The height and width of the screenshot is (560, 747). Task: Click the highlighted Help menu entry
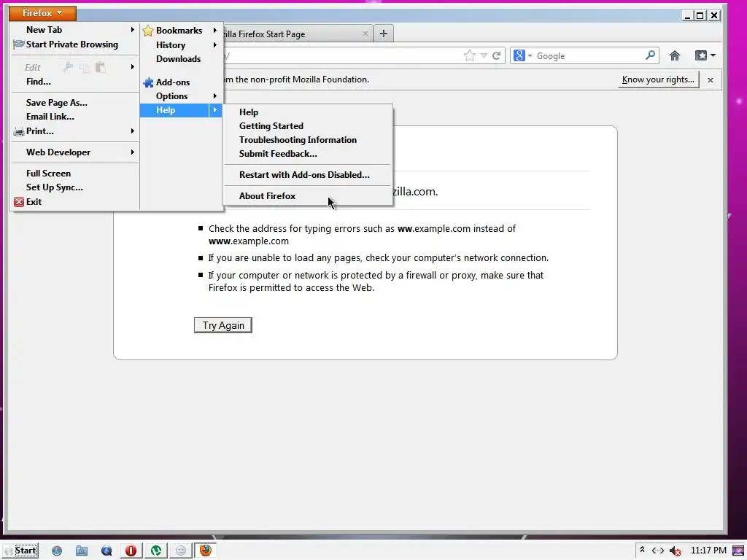tap(181, 110)
